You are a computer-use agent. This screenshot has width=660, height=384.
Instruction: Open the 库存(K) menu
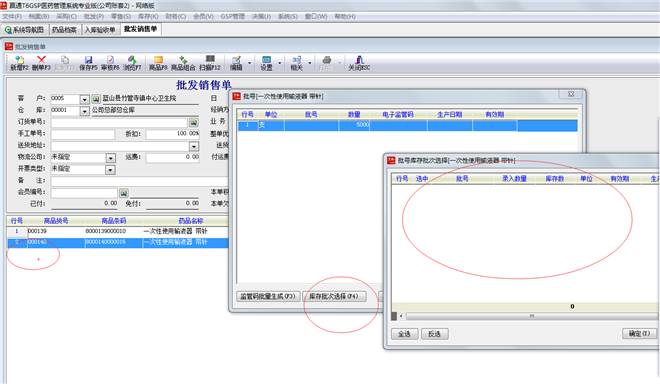148,16
